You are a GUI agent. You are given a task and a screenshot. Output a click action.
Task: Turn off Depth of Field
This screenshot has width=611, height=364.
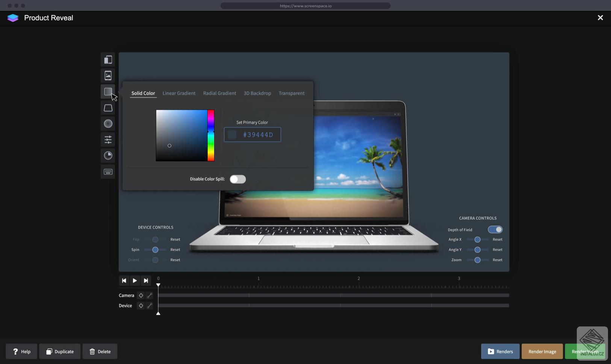pyautogui.click(x=495, y=229)
